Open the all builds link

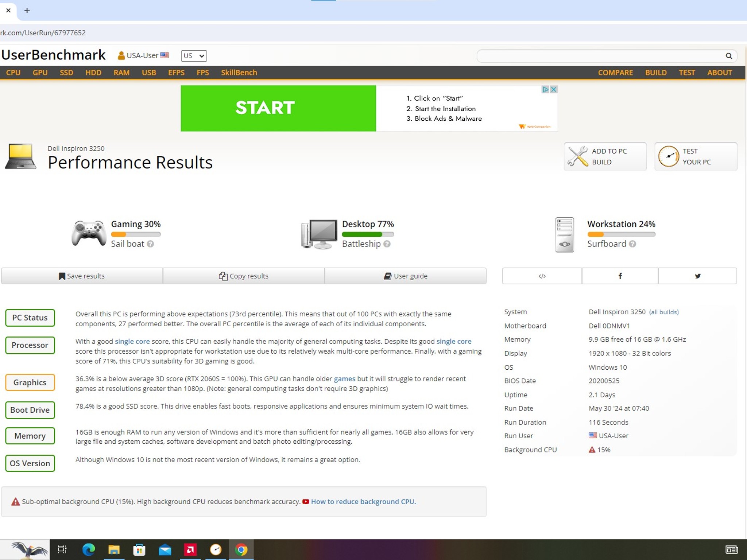[664, 312]
